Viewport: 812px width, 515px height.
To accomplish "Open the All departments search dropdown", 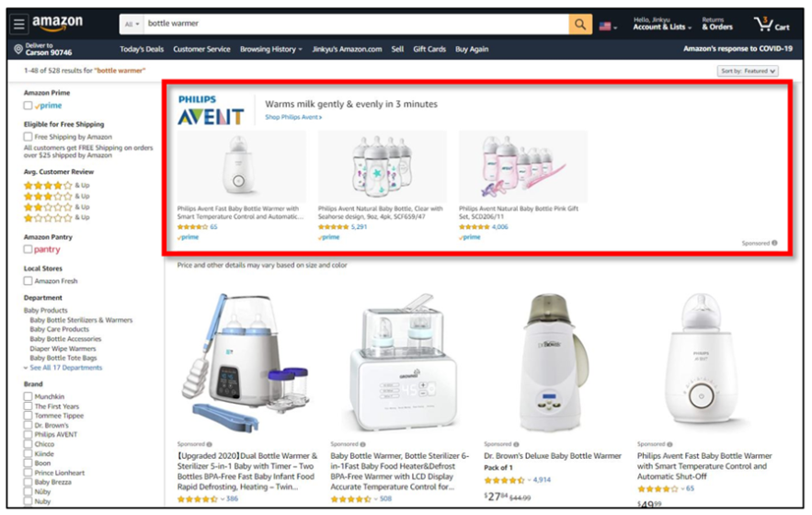I will [132, 24].
